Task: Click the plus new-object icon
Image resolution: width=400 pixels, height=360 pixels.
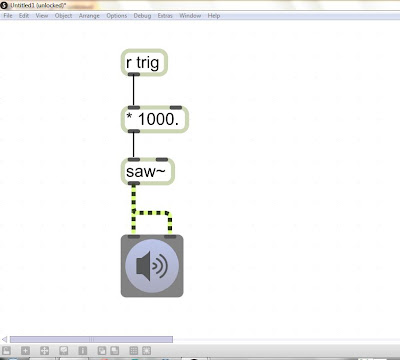Action: coord(25,351)
